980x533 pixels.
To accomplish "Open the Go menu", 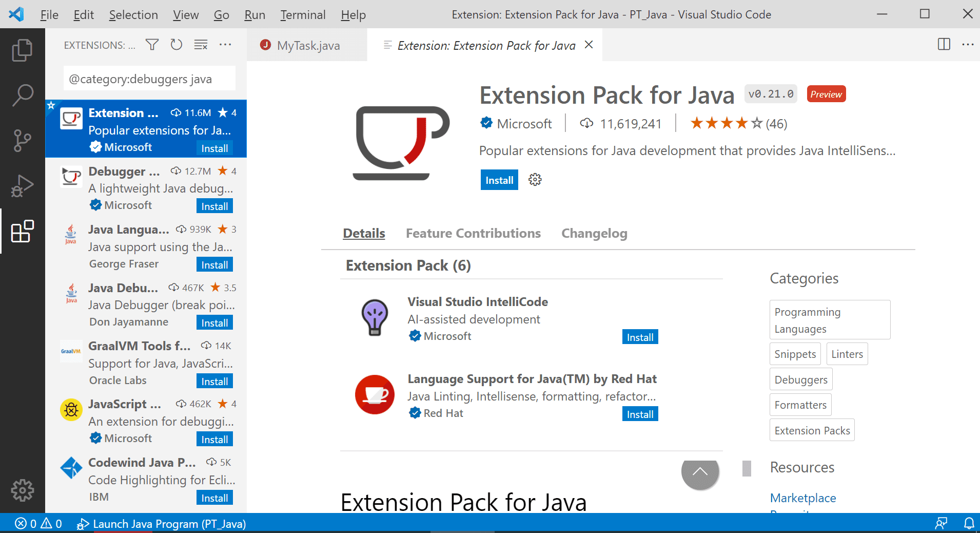I will 221,14.
